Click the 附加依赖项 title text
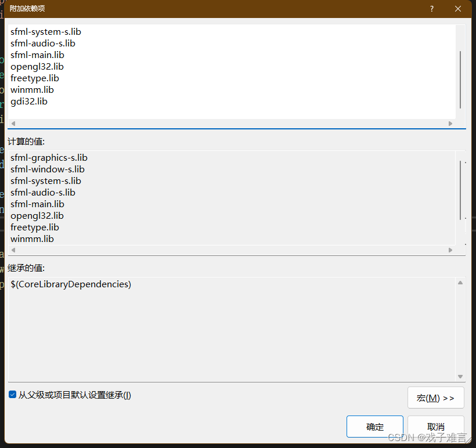Viewport: 476px width, 448px height. point(27,9)
